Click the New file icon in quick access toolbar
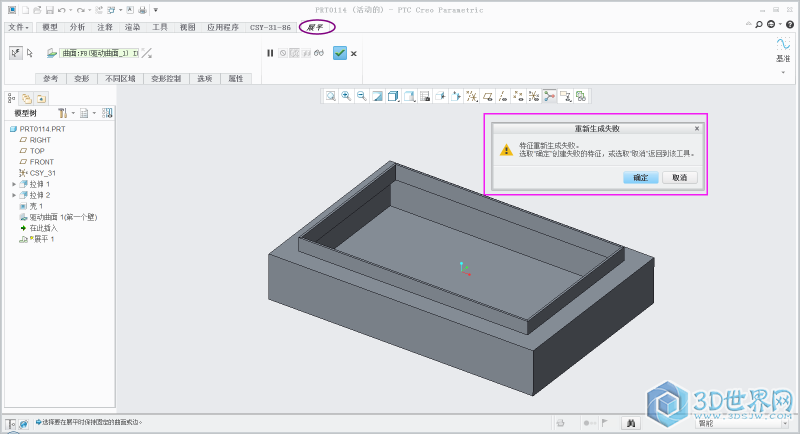This screenshot has height=434, width=800. pyautogui.click(x=25, y=10)
